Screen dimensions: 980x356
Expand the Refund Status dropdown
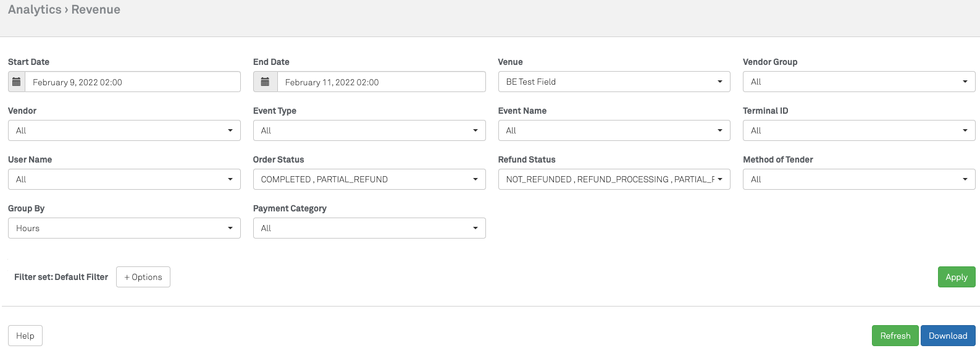point(614,179)
